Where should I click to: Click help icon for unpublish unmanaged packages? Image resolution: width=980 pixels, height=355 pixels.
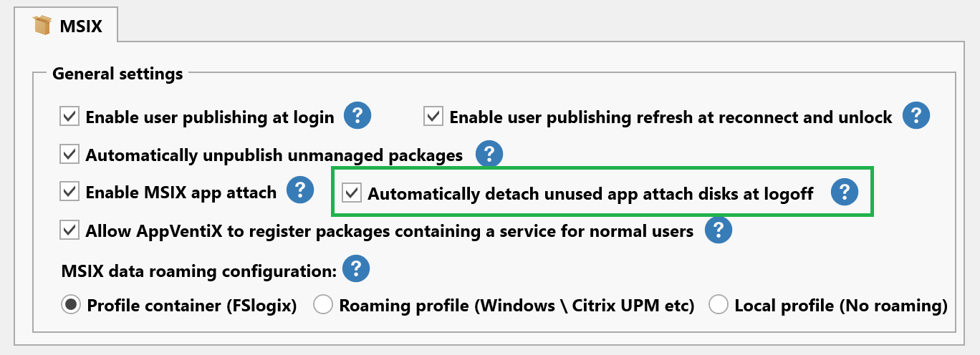(x=489, y=154)
